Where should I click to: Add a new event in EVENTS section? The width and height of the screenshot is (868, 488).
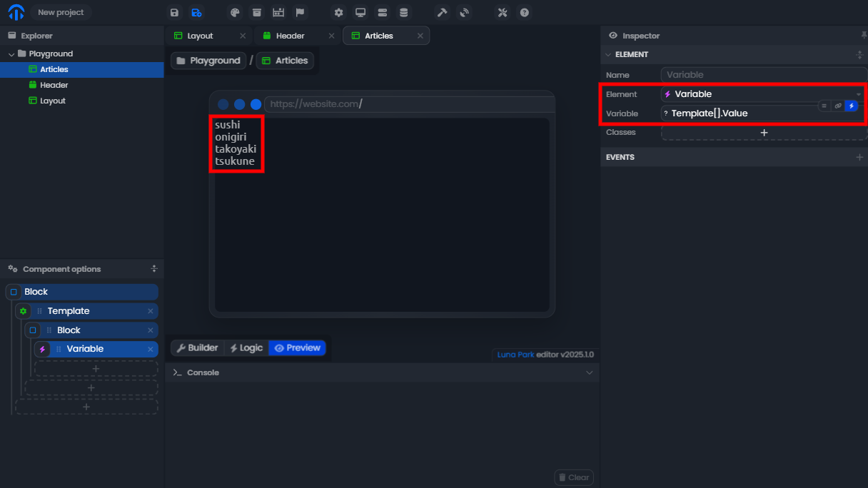pyautogui.click(x=859, y=157)
